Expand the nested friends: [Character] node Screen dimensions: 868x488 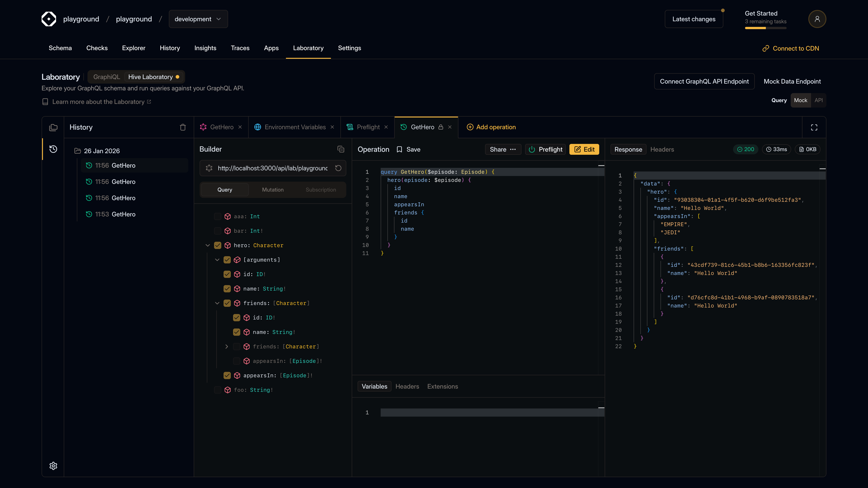click(x=227, y=347)
